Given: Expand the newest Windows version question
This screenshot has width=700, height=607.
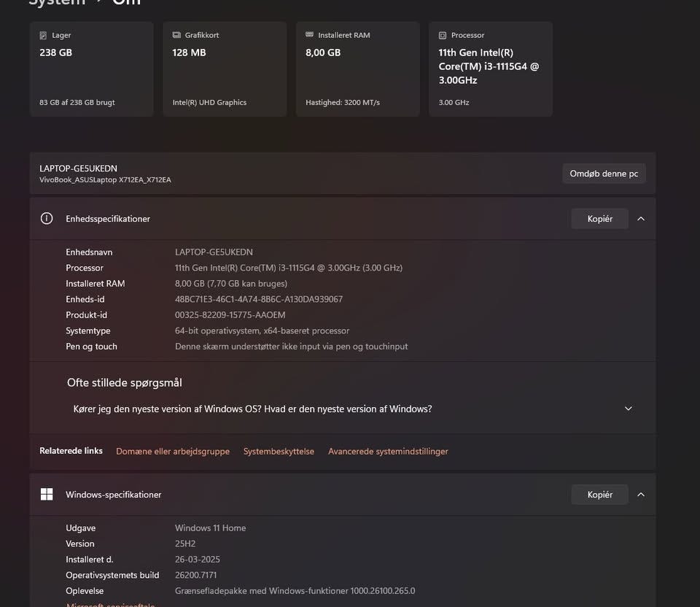Looking at the screenshot, I should click(x=629, y=409).
